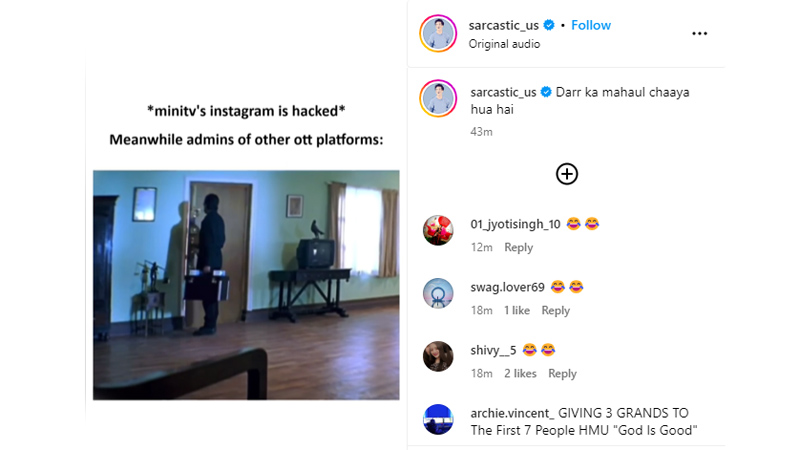The width and height of the screenshot is (800, 450).
Task: Reply to 01_jyotisingh_10's comment
Action: pos(518,248)
